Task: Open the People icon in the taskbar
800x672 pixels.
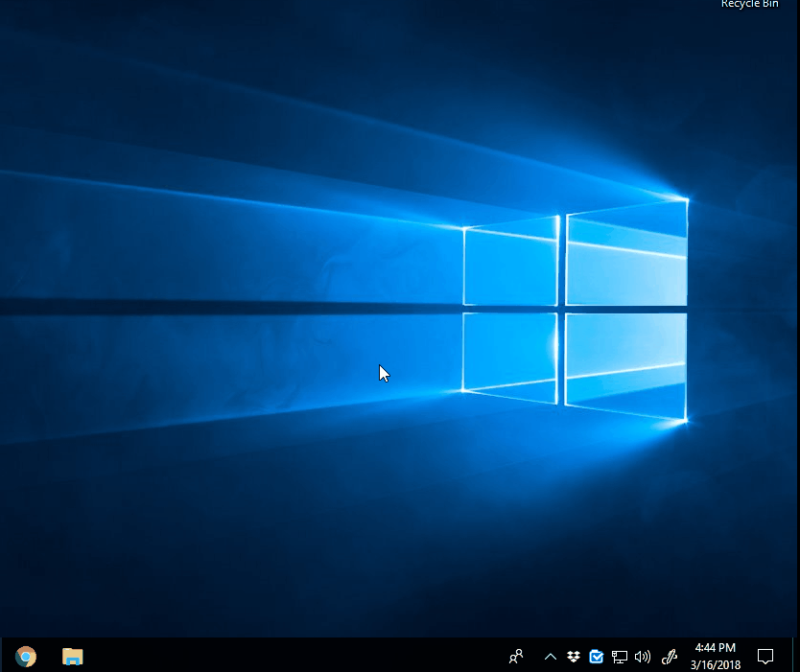Action: [x=516, y=657]
